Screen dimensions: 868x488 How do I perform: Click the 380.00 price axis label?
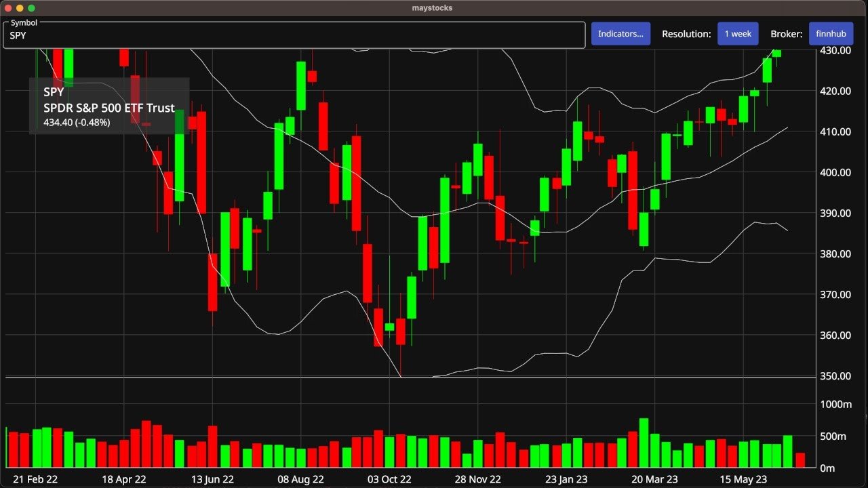[834, 253]
